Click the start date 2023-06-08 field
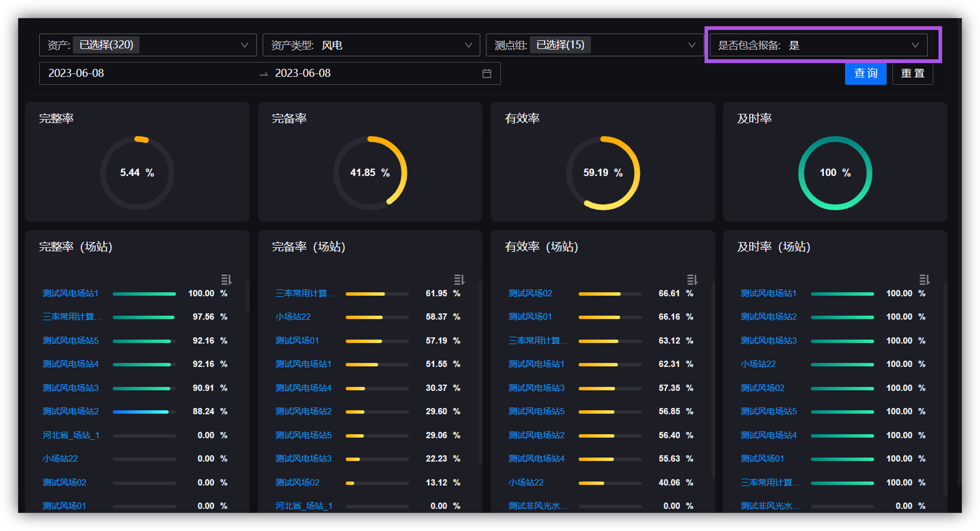This screenshot has width=980, height=531. [x=76, y=73]
